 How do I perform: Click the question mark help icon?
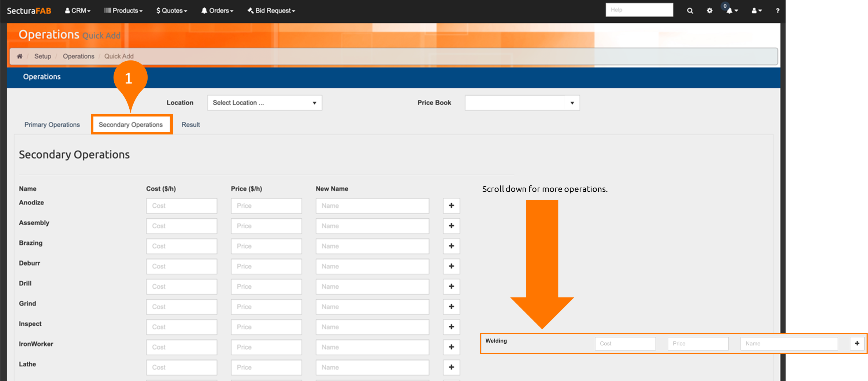coord(777,11)
